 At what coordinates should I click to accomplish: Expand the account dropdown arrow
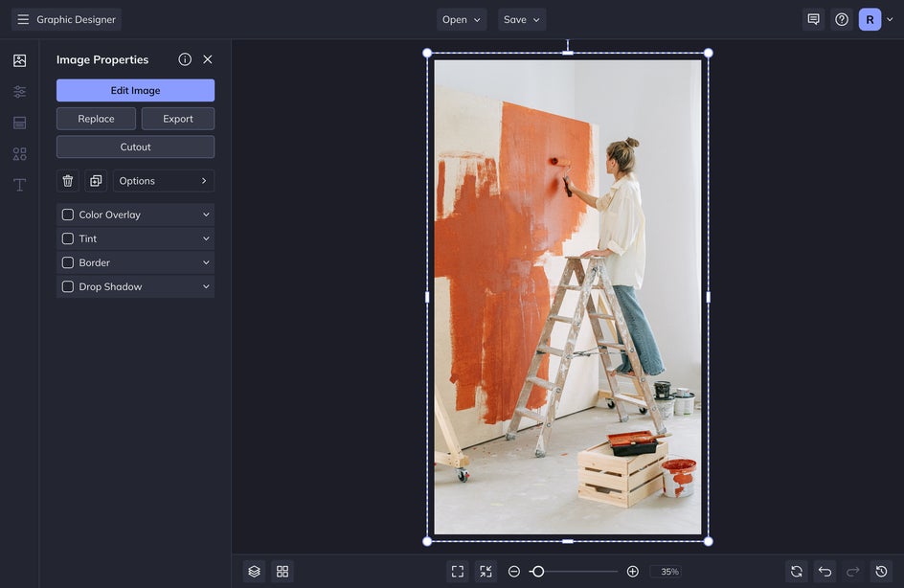pos(891,19)
